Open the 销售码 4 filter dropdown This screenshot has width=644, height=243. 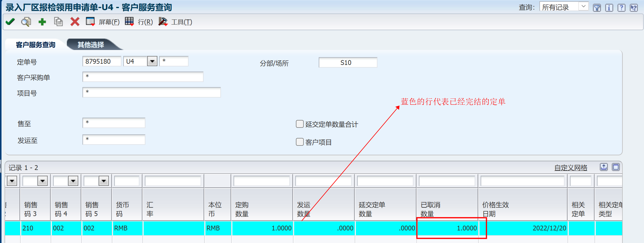click(73, 181)
